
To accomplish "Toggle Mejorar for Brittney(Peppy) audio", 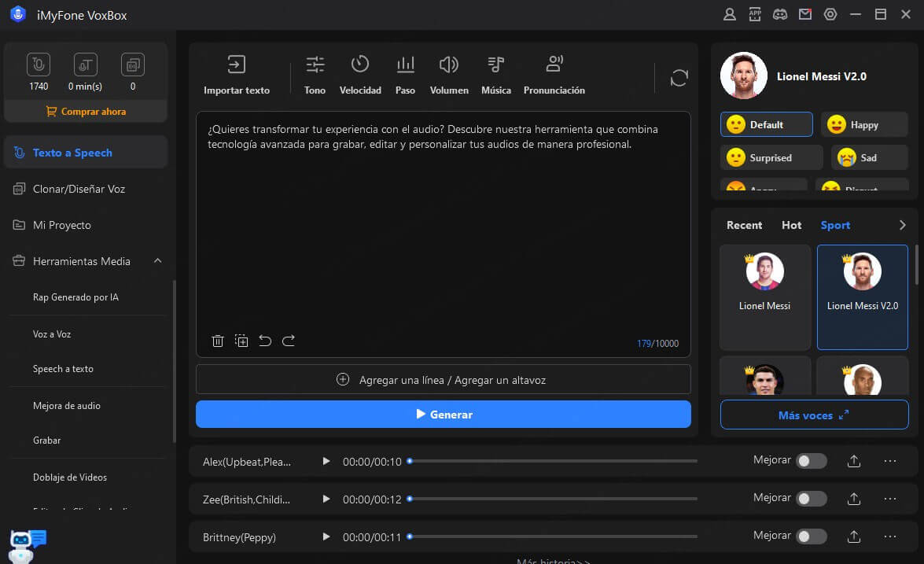I will pos(812,536).
